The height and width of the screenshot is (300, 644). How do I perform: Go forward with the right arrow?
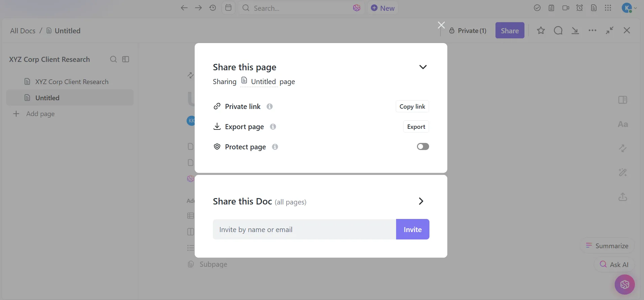pos(198,8)
